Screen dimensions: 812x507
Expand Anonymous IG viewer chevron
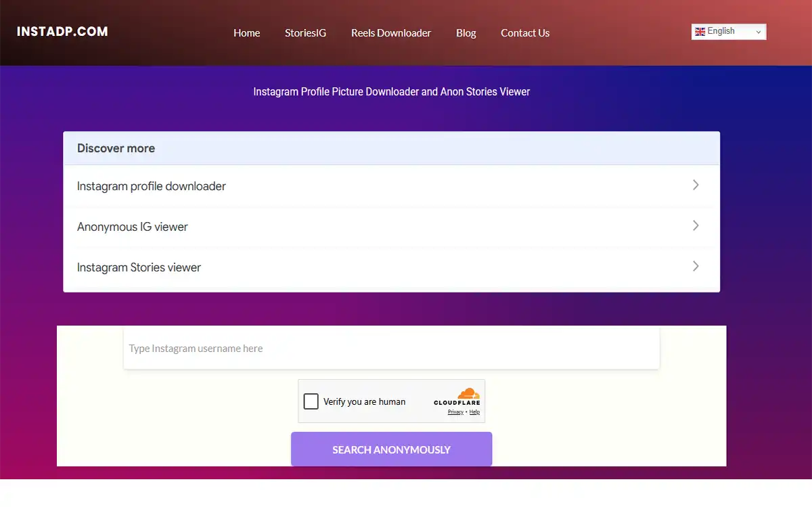696,225
